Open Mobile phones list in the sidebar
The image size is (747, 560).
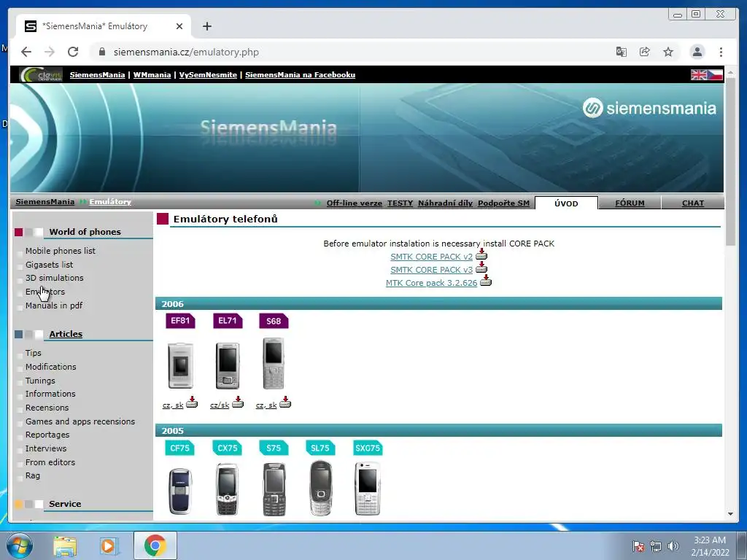coord(61,251)
